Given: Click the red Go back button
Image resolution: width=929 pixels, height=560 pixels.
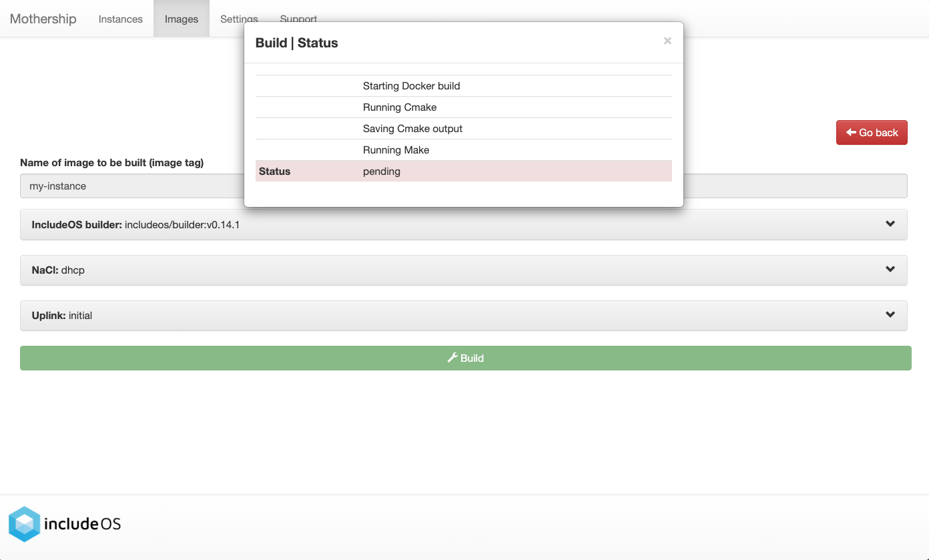Looking at the screenshot, I should coord(872,132).
